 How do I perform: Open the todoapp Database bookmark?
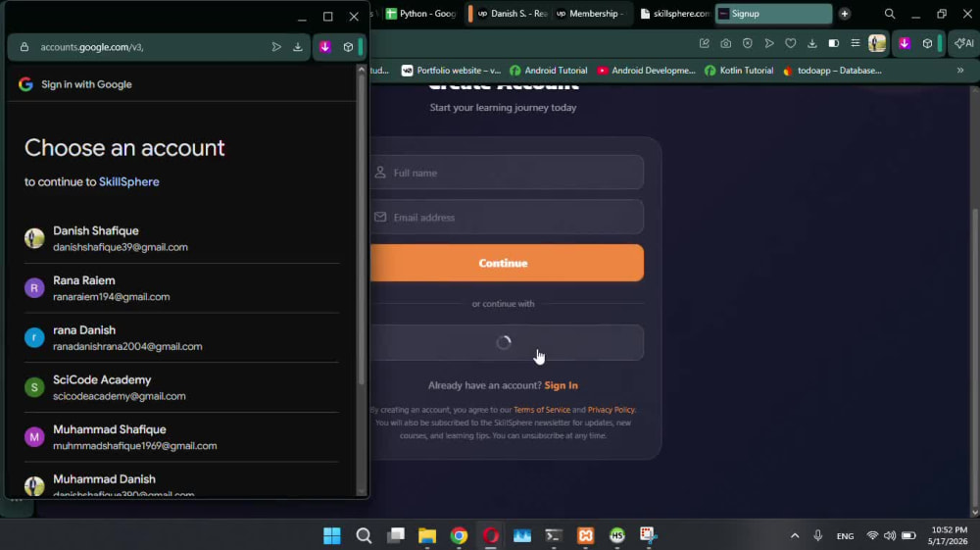pos(832,71)
